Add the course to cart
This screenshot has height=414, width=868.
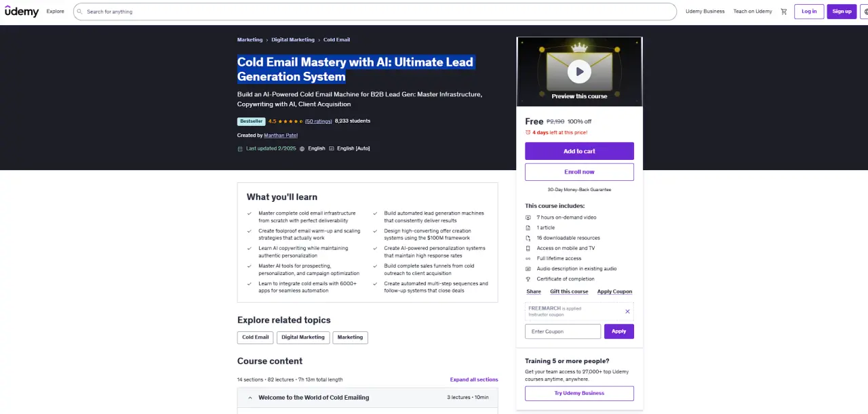[x=579, y=151]
